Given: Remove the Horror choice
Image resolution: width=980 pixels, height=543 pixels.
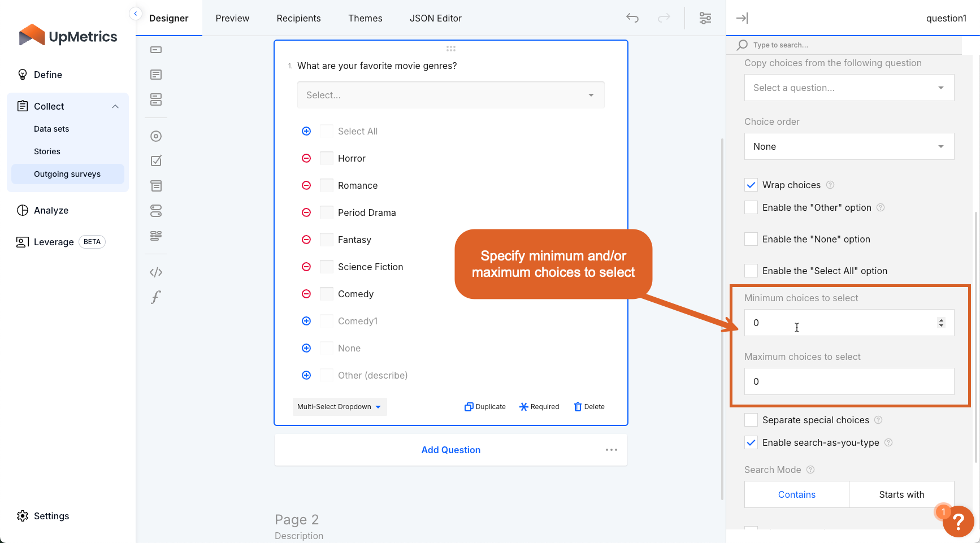Looking at the screenshot, I should tap(306, 158).
